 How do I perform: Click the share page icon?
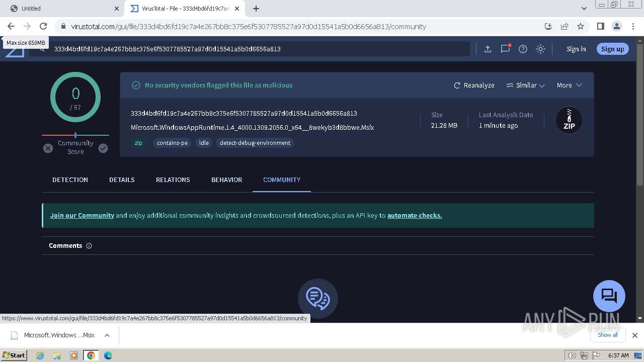click(x=565, y=26)
